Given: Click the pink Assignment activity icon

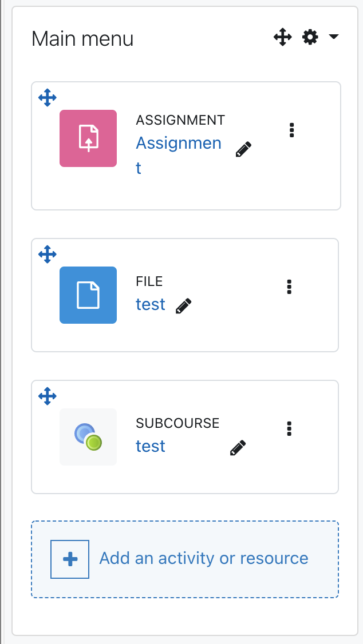Looking at the screenshot, I should coord(88,138).
